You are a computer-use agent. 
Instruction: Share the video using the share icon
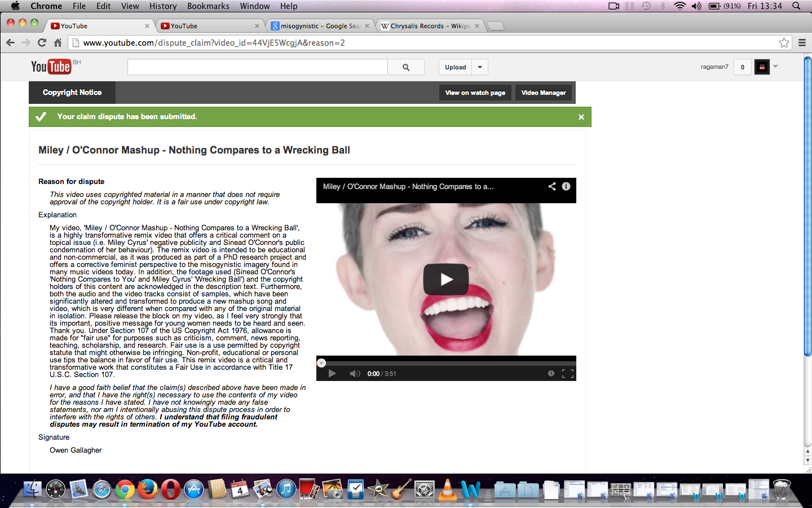click(x=552, y=186)
